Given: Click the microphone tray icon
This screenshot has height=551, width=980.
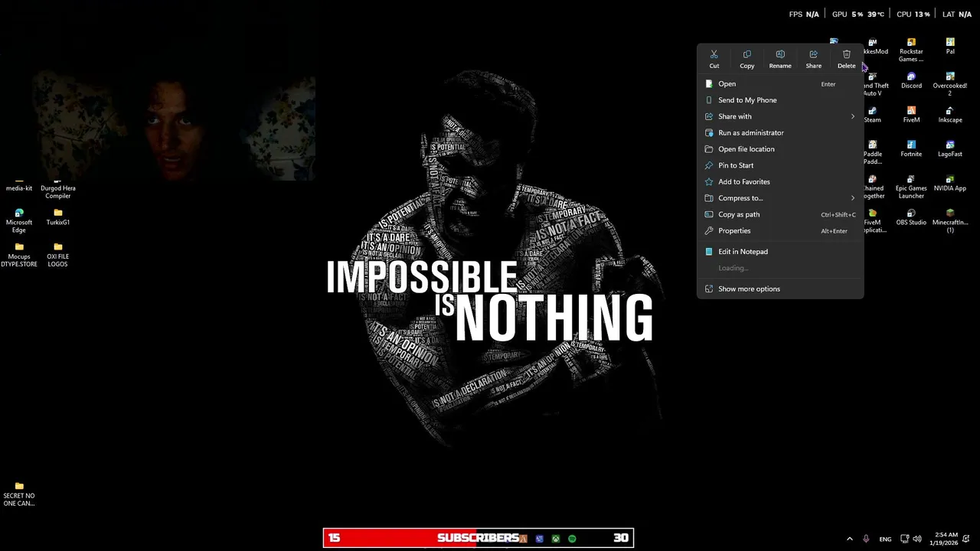Looking at the screenshot, I should coord(866,539).
